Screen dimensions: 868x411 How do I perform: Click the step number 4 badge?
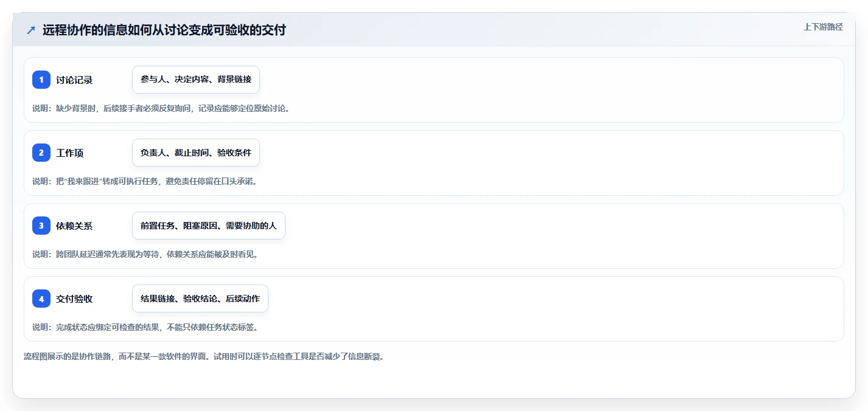pyautogui.click(x=41, y=299)
